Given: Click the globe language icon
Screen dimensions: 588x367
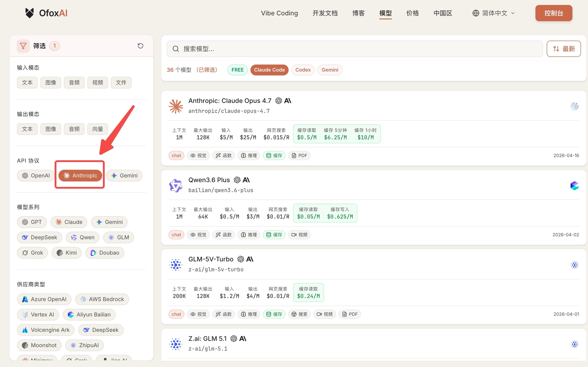Looking at the screenshot, I should click(x=476, y=13).
